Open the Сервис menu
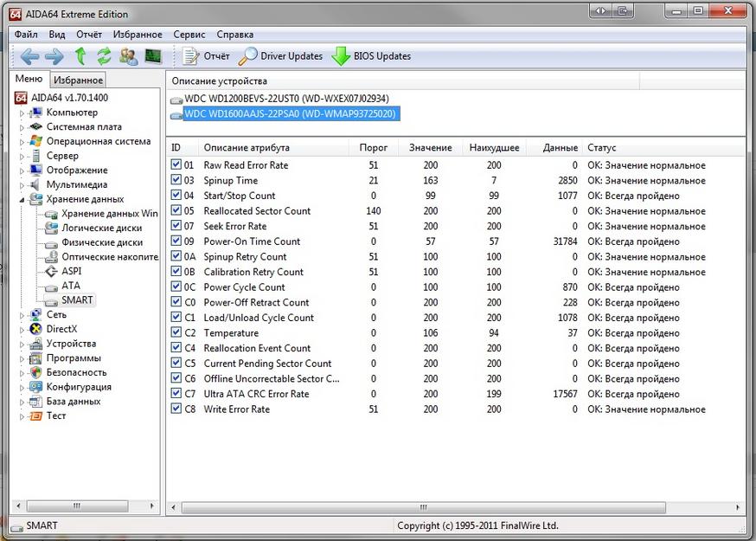 [x=189, y=35]
